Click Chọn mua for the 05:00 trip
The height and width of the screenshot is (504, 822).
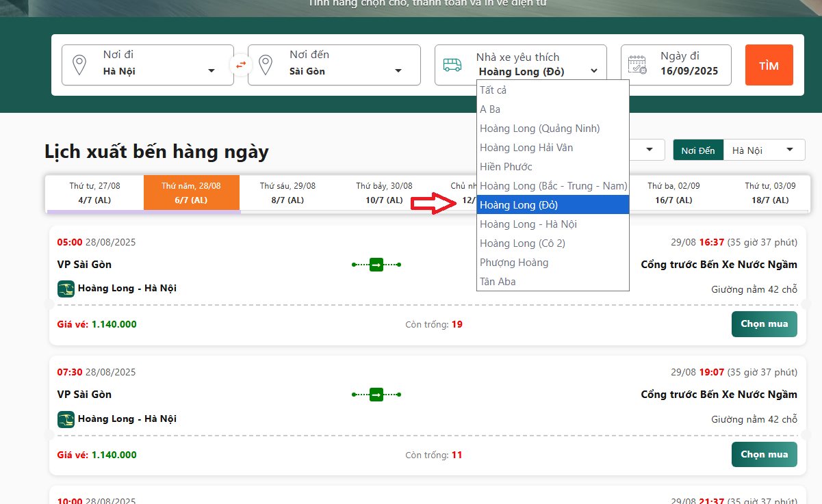coord(764,324)
